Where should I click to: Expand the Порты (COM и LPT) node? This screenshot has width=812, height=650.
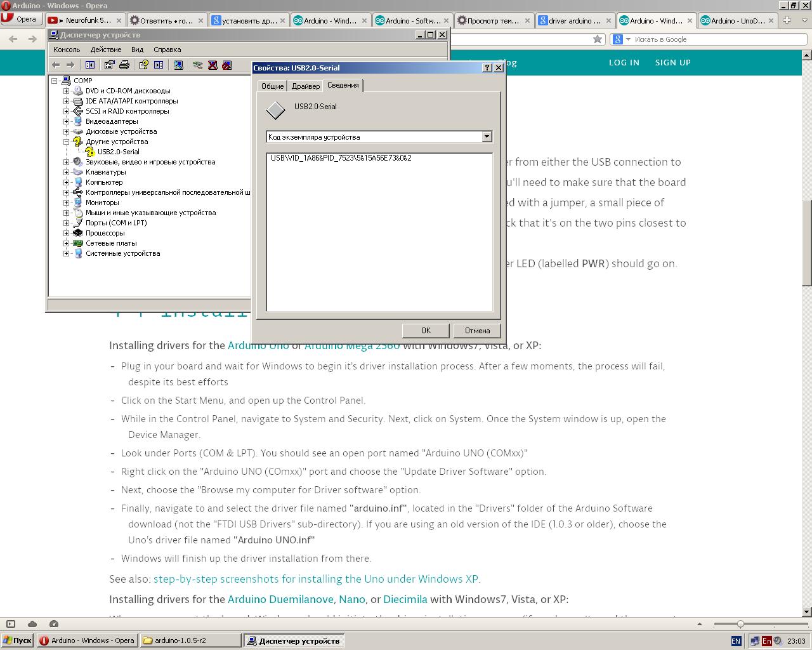point(66,223)
